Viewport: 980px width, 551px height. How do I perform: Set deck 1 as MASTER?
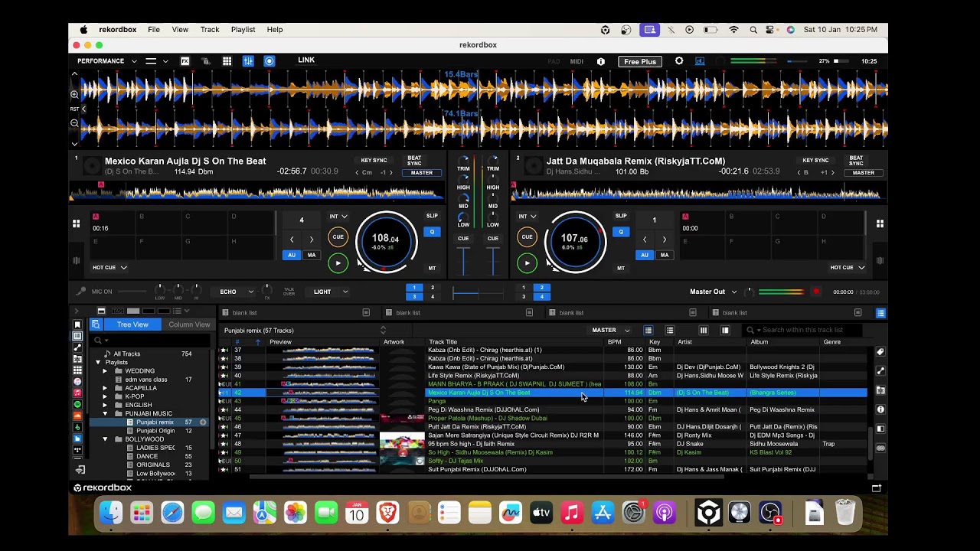pyautogui.click(x=422, y=173)
